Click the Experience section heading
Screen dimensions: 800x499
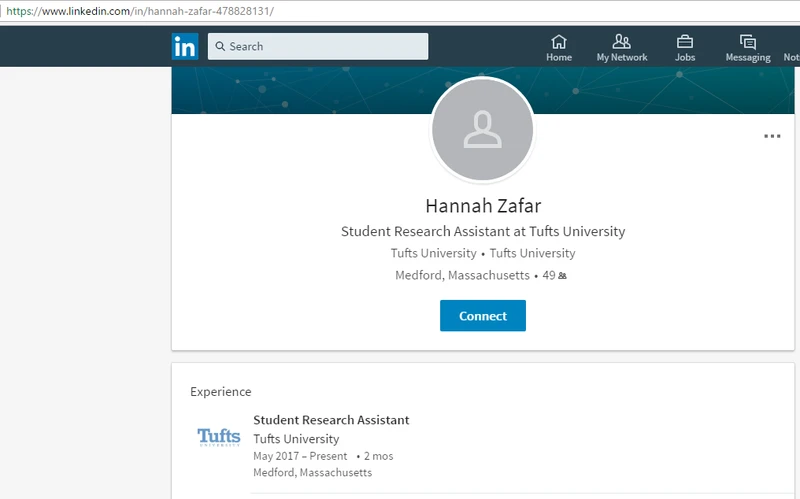point(220,391)
